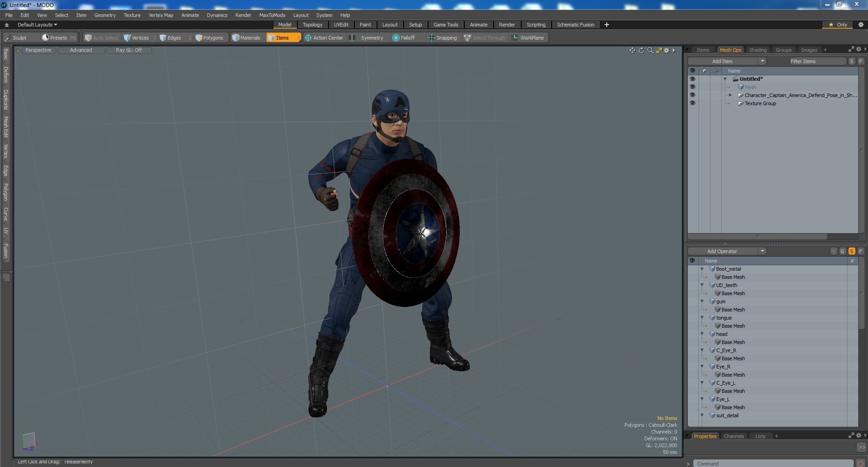868x467 pixels.
Task: Toggle the F button beside Filter Items
Action: (861, 61)
